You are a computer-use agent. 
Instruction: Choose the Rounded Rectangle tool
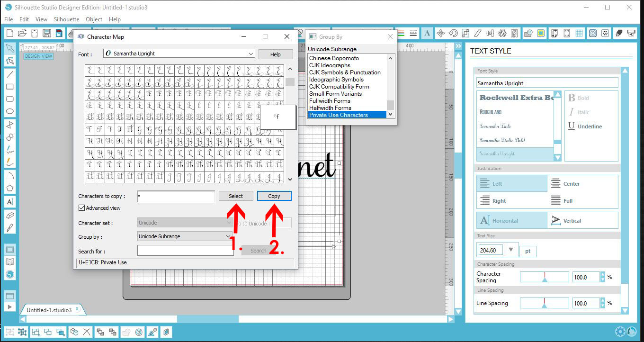tap(9, 99)
